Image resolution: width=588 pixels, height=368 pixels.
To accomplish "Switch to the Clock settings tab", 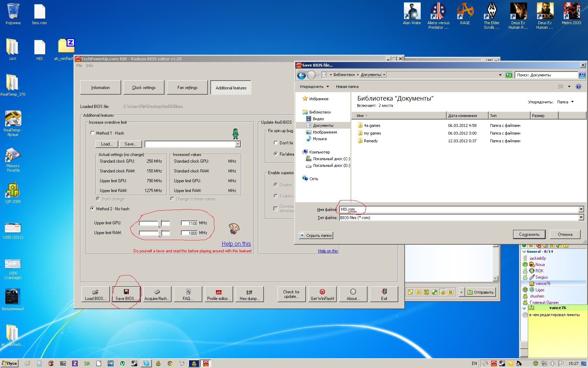I will [144, 88].
